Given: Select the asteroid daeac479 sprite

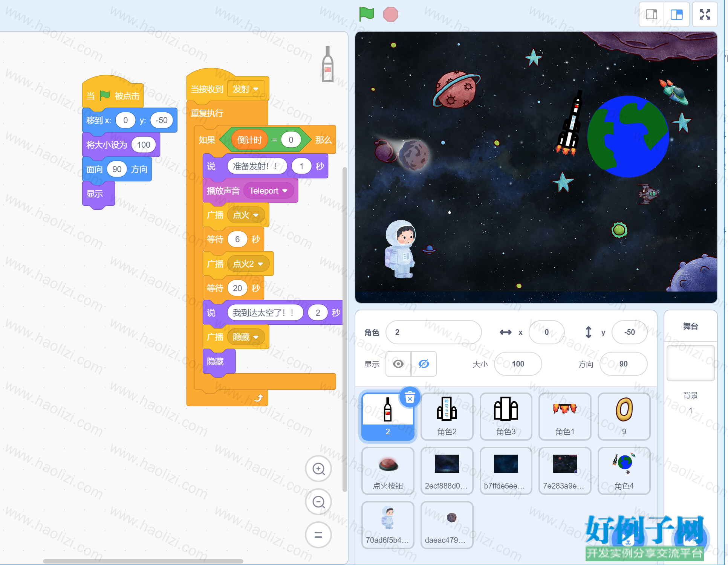Looking at the screenshot, I should coord(447,525).
